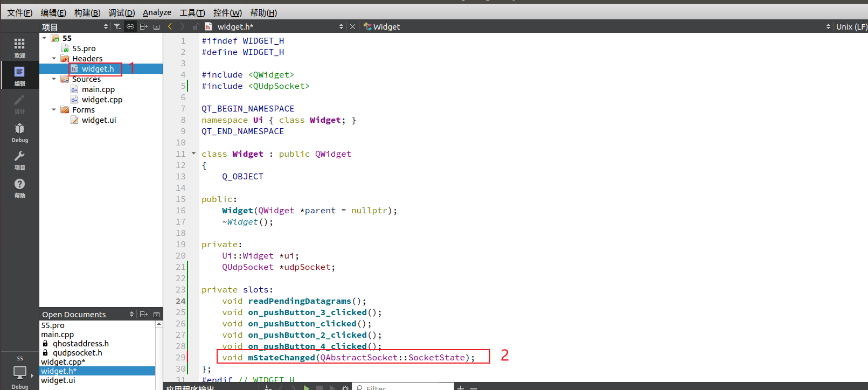The height and width of the screenshot is (390, 868).
Task: Open the 项目 (Projects) wrench mode
Action: click(x=19, y=160)
